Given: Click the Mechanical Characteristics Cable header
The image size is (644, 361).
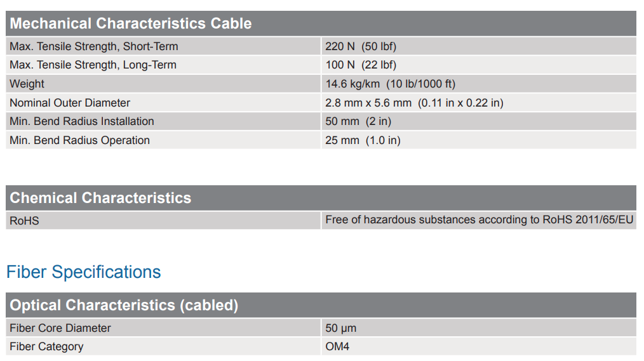Looking at the screenshot, I should pos(131,23).
